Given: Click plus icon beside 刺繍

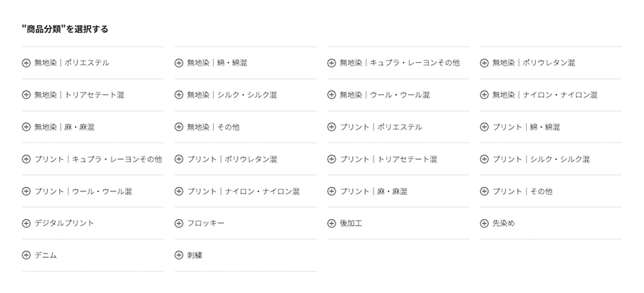Looking at the screenshot, I should click(179, 255).
